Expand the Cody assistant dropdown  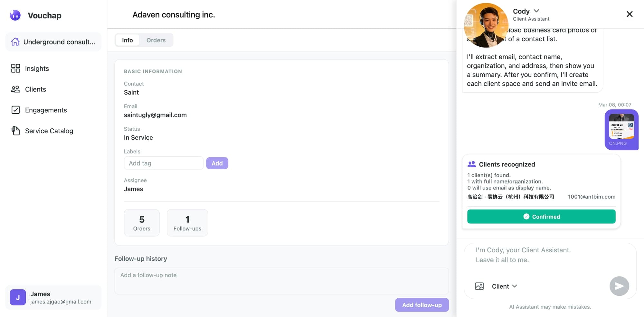[x=536, y=11]
